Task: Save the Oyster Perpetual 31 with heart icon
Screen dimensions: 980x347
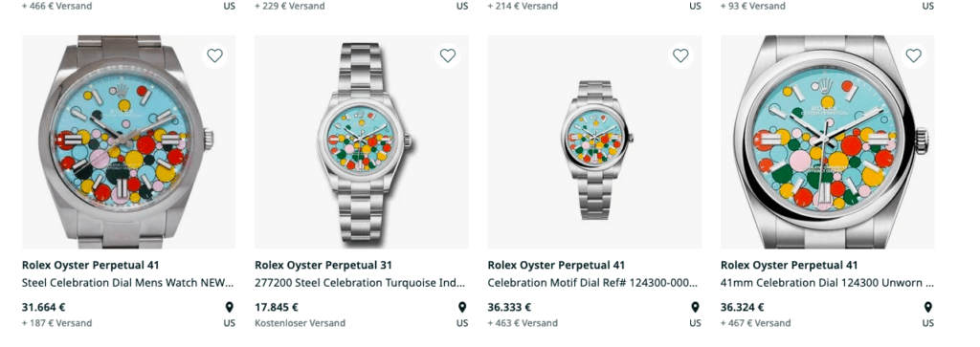Action: [x=448, y=56]
